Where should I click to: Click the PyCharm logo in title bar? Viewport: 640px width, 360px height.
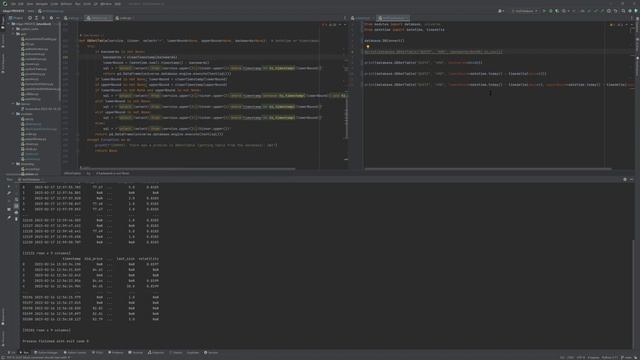4,4
